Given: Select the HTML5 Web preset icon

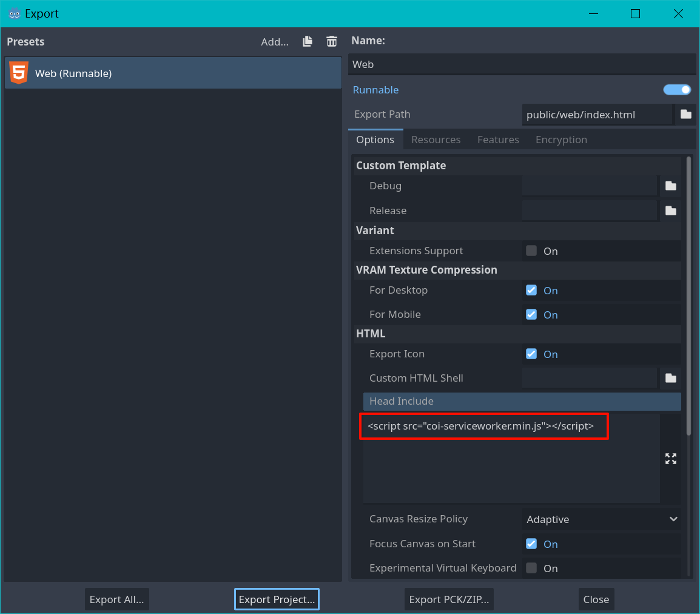Looking at the screenshot, I should tap(19, 73).
